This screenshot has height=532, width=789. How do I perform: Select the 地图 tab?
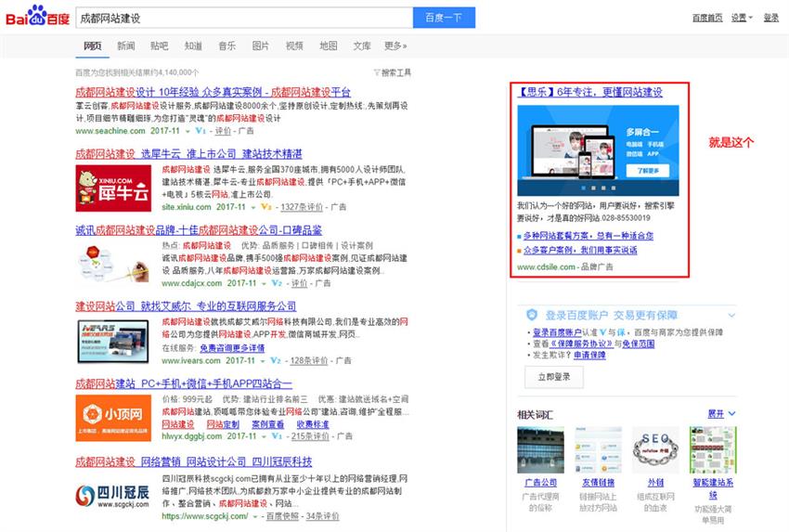click(x=329, y=45)
